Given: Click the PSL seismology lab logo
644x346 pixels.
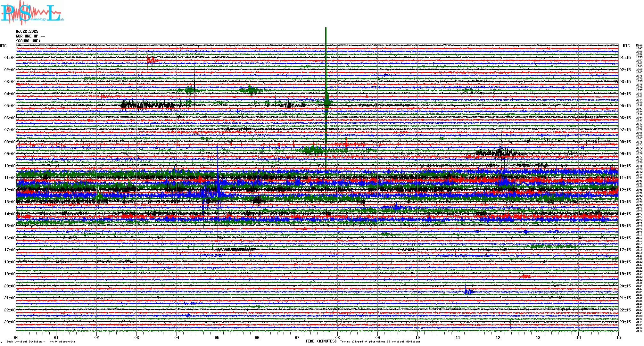Looking at the screenshot, I should click(x=32, y=13).
